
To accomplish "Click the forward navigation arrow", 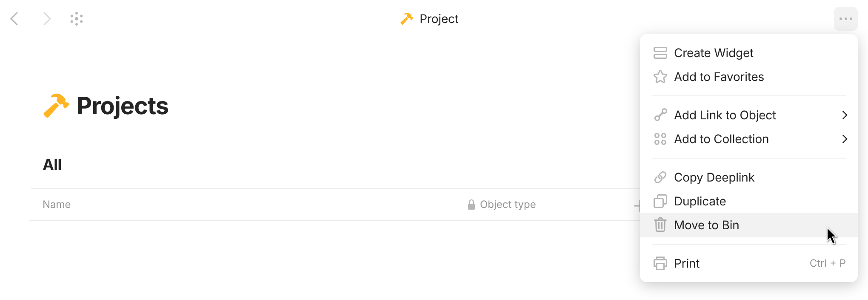I will click(x=47, y=19).
